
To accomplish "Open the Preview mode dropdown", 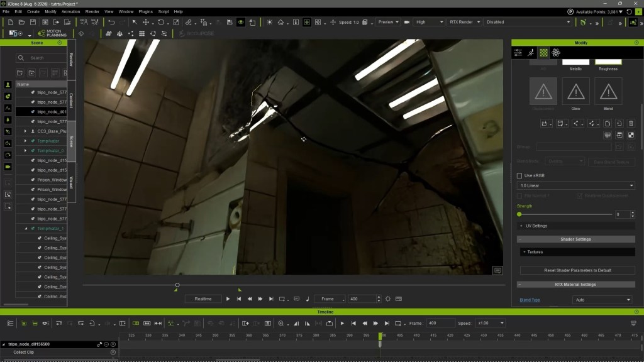I will pos(388,22).
